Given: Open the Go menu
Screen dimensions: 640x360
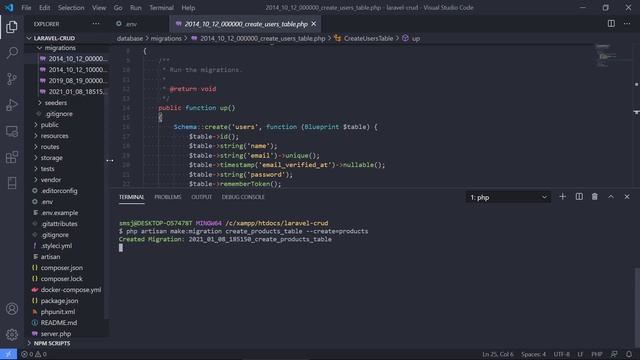Looking at the screenshot, I should pos(118,8).
